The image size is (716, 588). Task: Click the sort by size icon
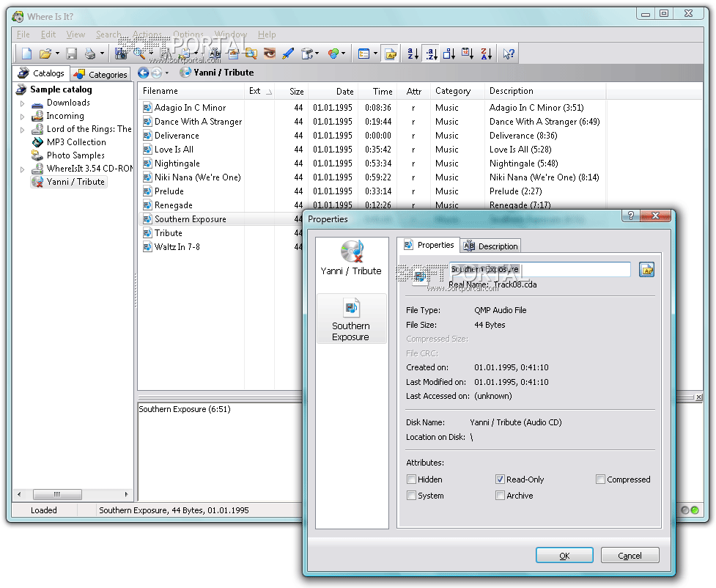tap(449, 54)
